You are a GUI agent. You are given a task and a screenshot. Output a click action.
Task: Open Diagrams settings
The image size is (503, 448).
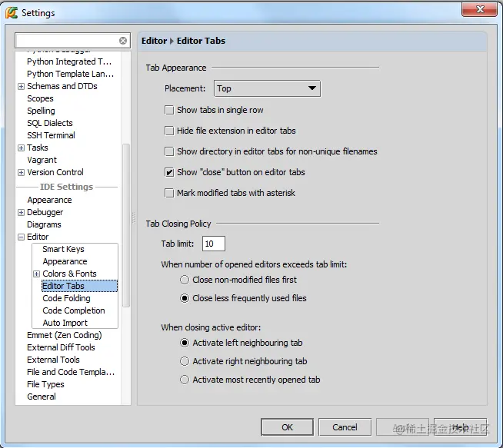pyautogui.click(x=44, y=224)
